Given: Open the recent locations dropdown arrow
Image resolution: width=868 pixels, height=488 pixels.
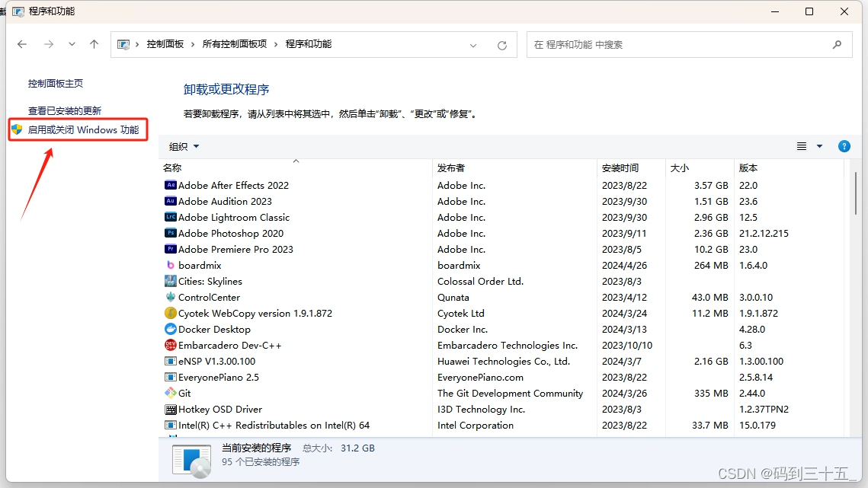Looking at the screenshot, I should pos(72,44).
